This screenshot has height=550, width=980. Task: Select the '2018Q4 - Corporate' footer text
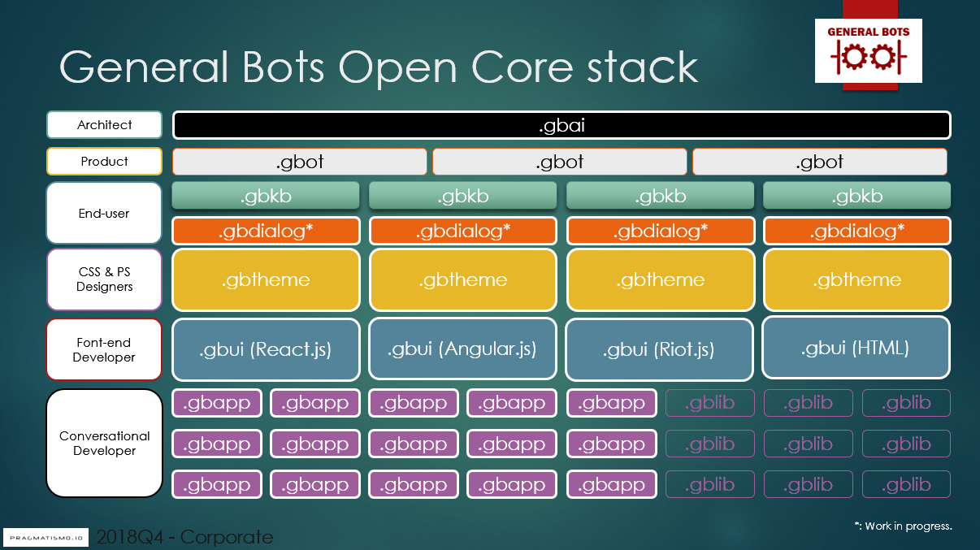(184, 537)
